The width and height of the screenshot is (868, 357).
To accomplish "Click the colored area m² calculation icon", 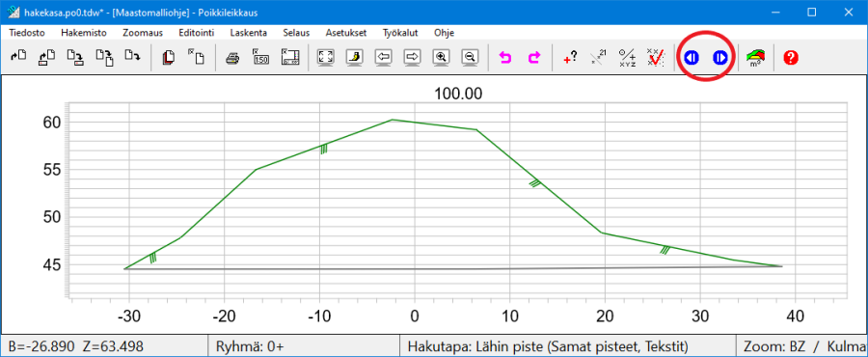I will click(x=755, y=57).
